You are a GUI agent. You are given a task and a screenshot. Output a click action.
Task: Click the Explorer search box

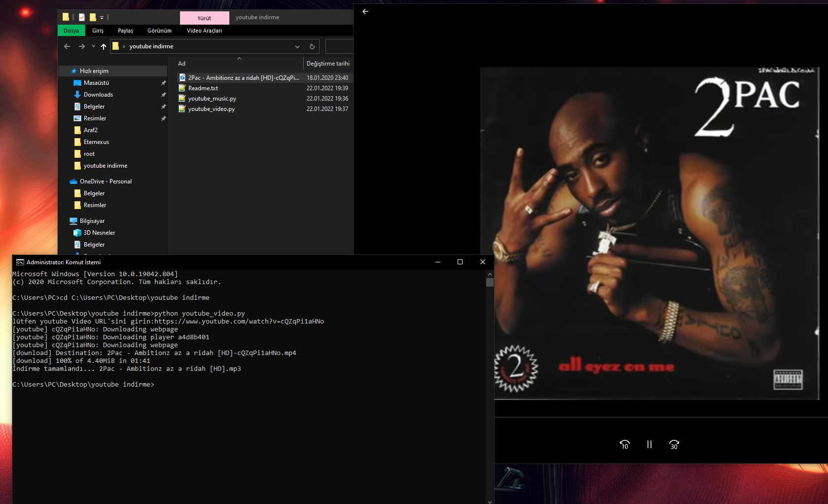[339, 46]
